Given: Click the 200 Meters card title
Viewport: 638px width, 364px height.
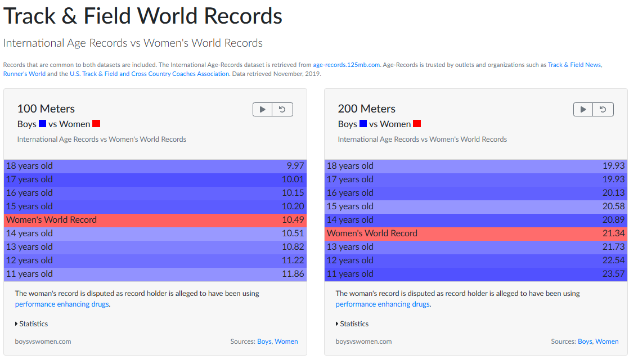Looking at the screenshot, I should (367, 109).
